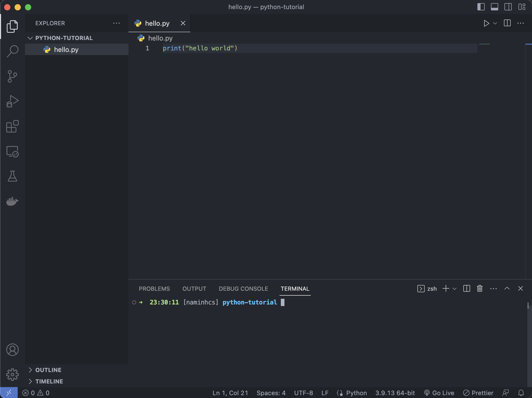532x398 pixels.
Task: Split the terminal pane
Action: pos(466,288)
